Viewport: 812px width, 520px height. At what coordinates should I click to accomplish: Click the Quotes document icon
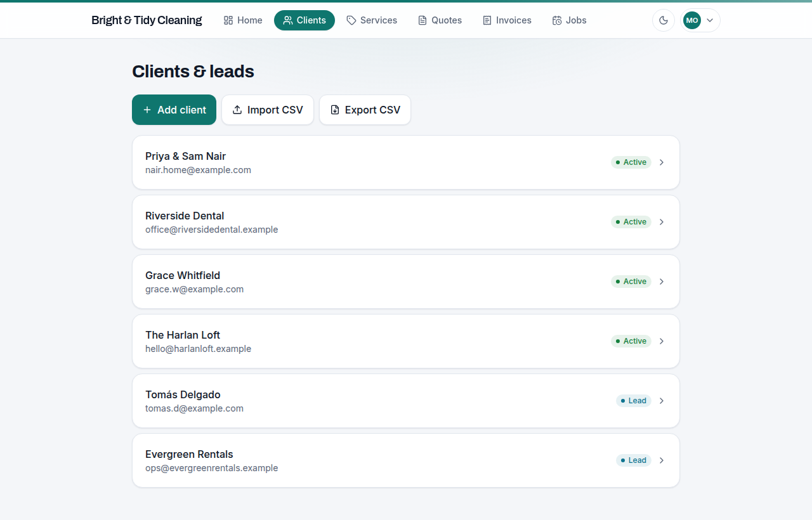click(422, 20)
